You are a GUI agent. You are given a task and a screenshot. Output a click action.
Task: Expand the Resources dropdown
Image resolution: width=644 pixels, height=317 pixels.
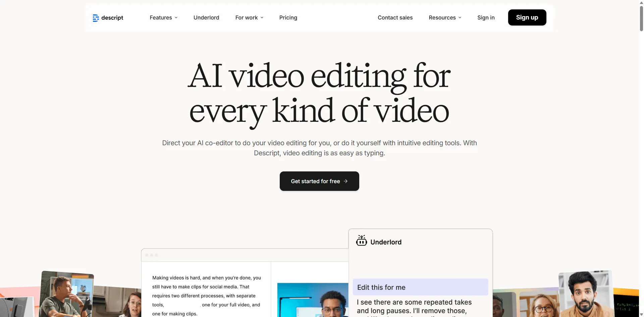[445, 18]
